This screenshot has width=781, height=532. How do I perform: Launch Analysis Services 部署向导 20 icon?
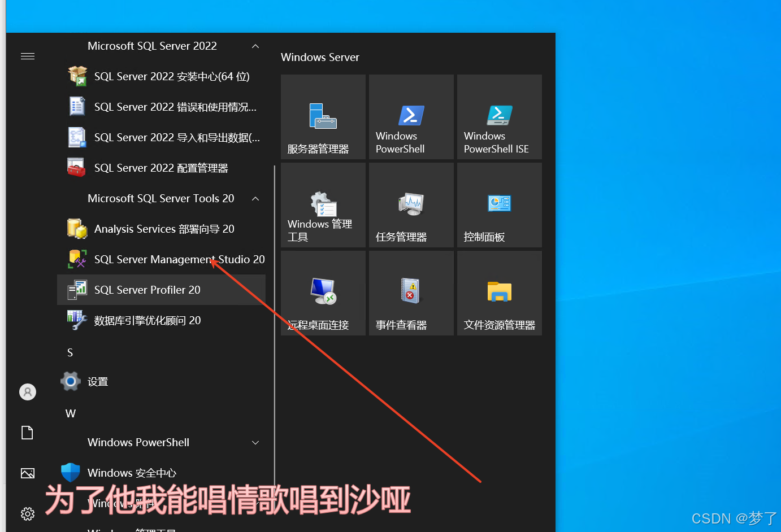tap(77, 229)
